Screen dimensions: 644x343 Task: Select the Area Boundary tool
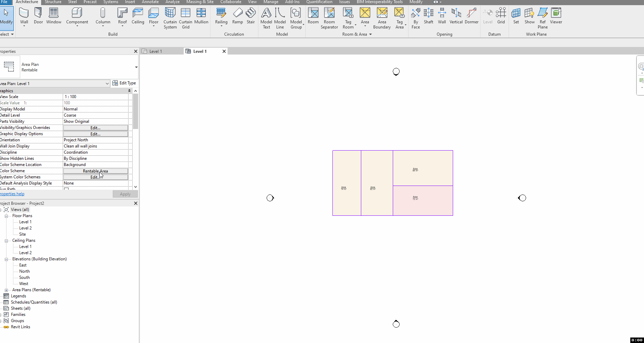tap(382, 17)
